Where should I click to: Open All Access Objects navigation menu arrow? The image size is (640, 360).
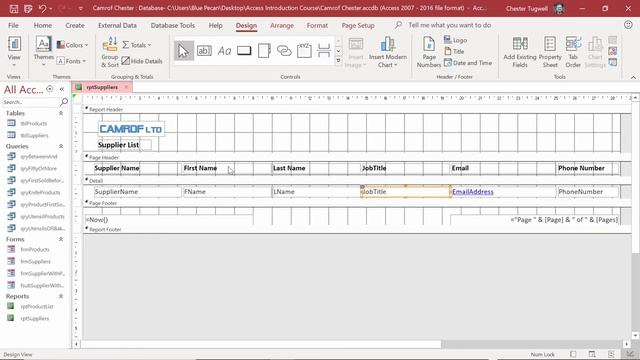[49, 89]
